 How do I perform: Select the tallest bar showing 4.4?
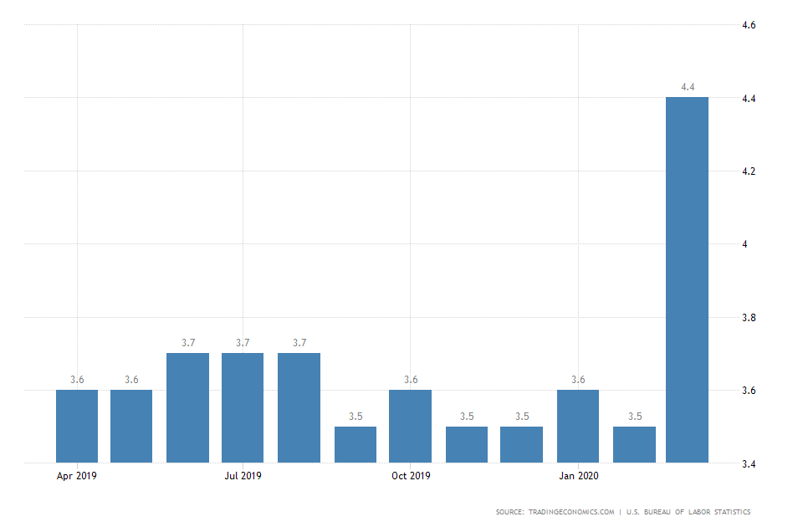coord(687,276)
